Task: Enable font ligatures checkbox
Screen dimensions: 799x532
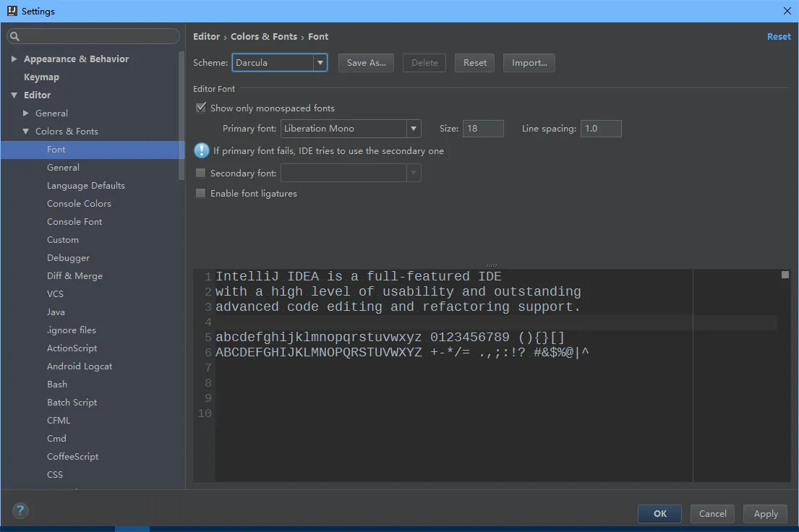Action: [201, 193]
